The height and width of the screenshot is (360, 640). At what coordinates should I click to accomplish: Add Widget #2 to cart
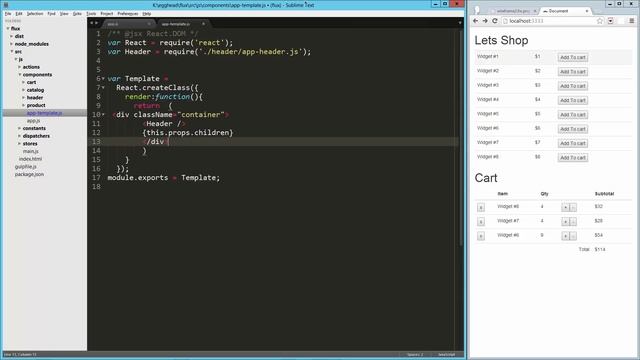pyautogui.click(x=573, y=72)
